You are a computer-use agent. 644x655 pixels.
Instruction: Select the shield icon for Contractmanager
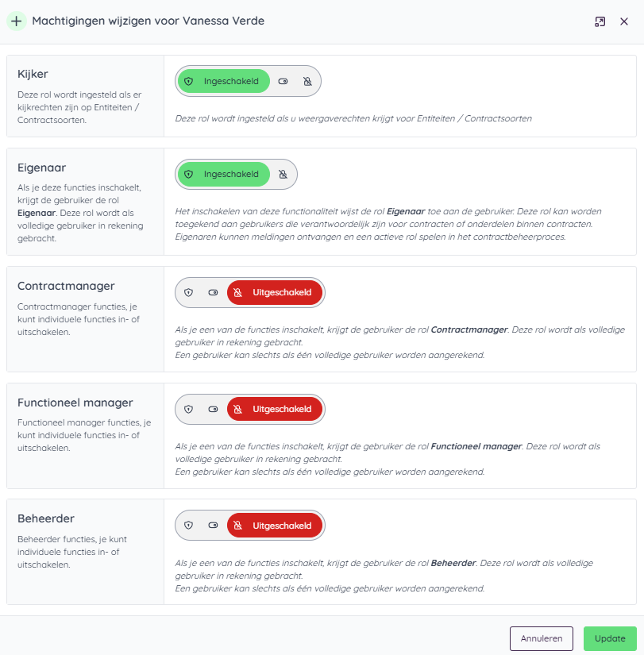188,292
